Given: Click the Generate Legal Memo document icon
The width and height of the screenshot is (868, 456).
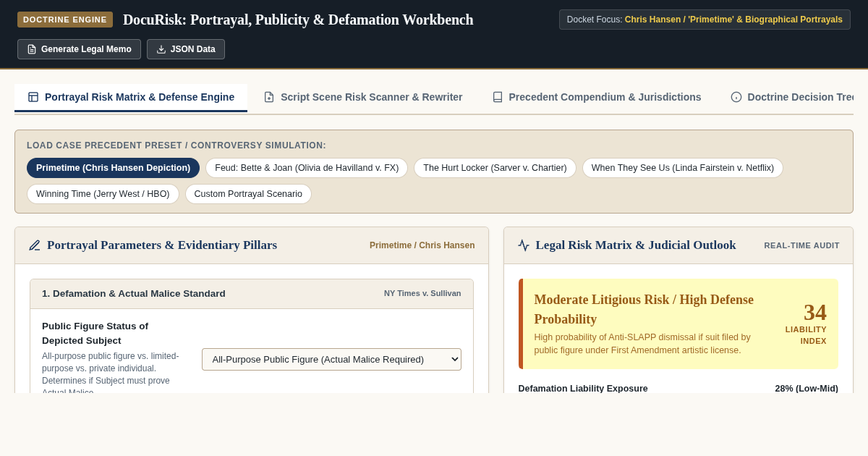Looking at the screenshot, I should click(x=32, y=49).
